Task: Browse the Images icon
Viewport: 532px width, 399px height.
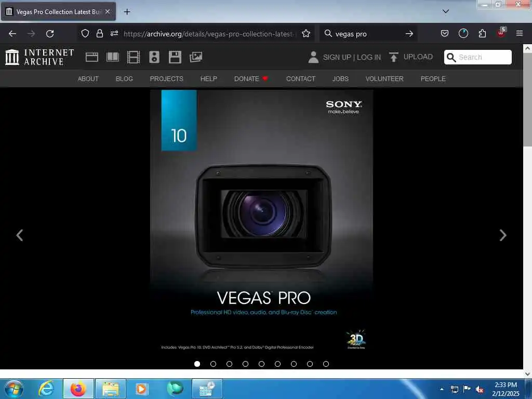Action: click(x=196, y=57)
